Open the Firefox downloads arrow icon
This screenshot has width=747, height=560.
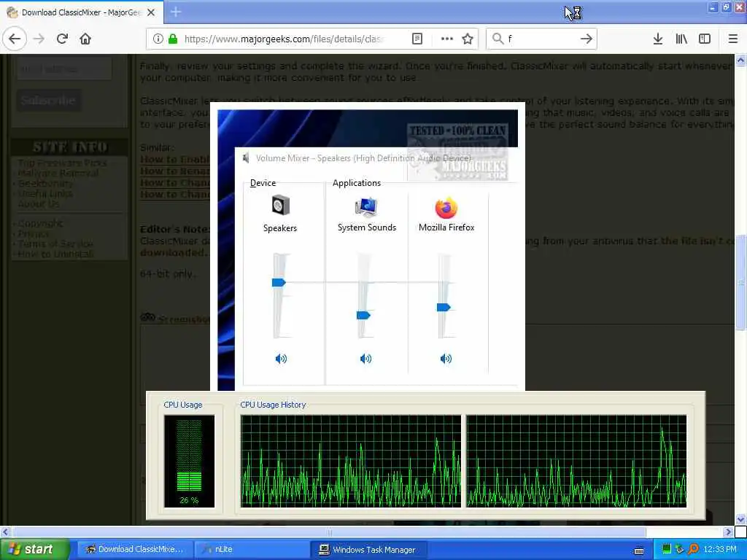pyautogui.click(x=658, y=39)
